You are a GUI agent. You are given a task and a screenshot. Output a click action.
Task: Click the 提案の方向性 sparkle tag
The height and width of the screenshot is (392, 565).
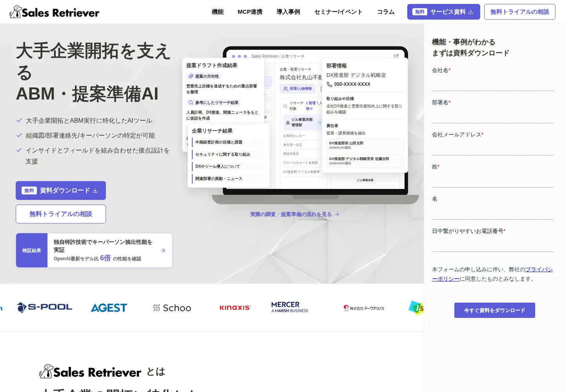coord(204,76)
